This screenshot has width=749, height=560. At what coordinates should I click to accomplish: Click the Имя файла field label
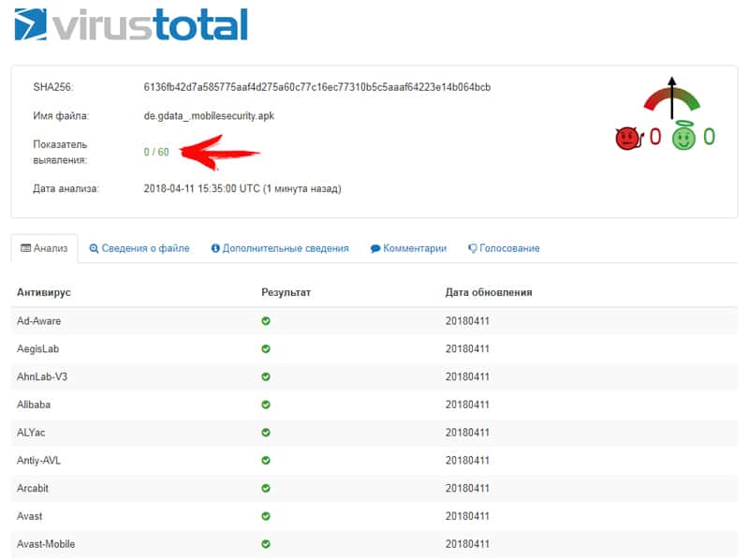[x=61, y=116]
